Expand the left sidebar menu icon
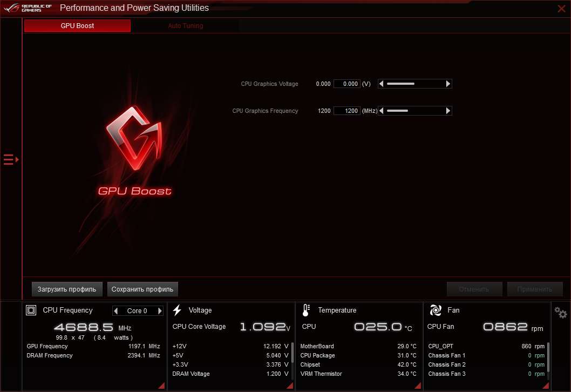 11,160
